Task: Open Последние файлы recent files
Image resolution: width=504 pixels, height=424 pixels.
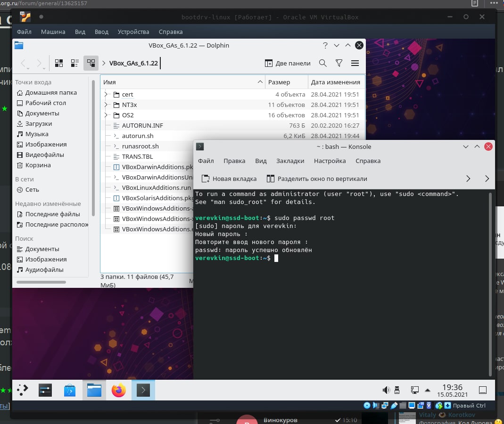Action: pyautogui.click(x=49, y=214)
